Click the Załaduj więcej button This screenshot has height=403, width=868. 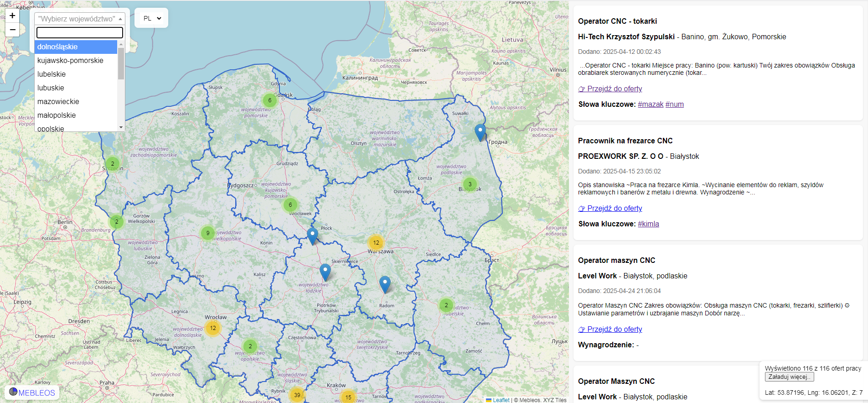pos(789,377)
